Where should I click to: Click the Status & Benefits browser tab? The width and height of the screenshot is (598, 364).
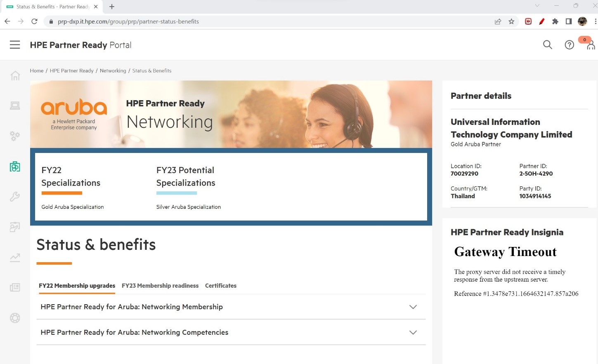(53, 7)
